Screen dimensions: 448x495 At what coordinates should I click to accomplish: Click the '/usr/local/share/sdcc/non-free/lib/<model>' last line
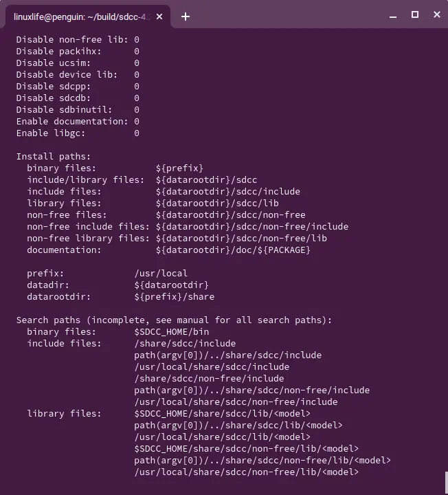(247, 472)
